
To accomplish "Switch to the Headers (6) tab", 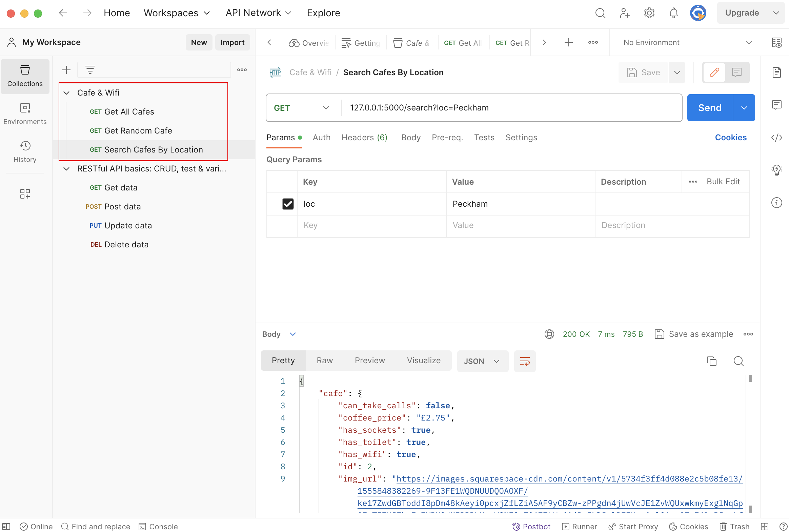I will click(364, 138).
